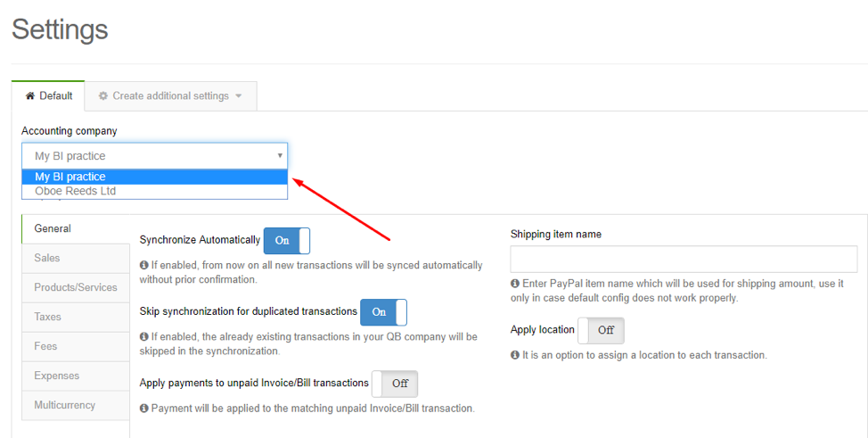Open the Sales side tab
This screenshot has height=438, width=868.
point(75,259)
